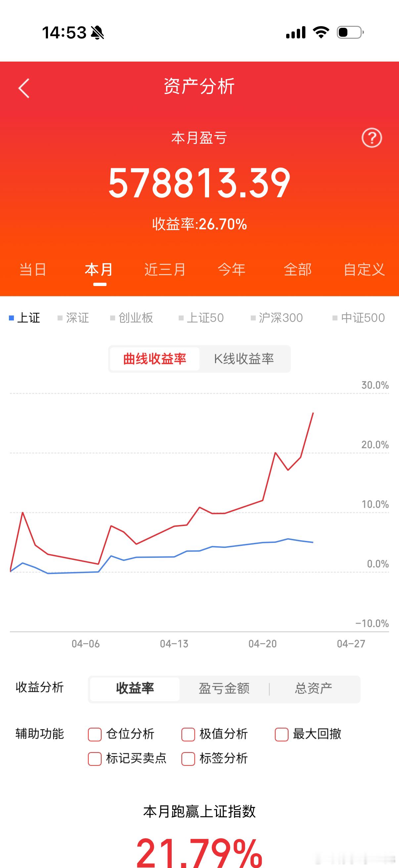Viewport: 399px width, 868px height.
Task: Enable the 标签分析 checkbox
Action: click(x=188, y=759)
